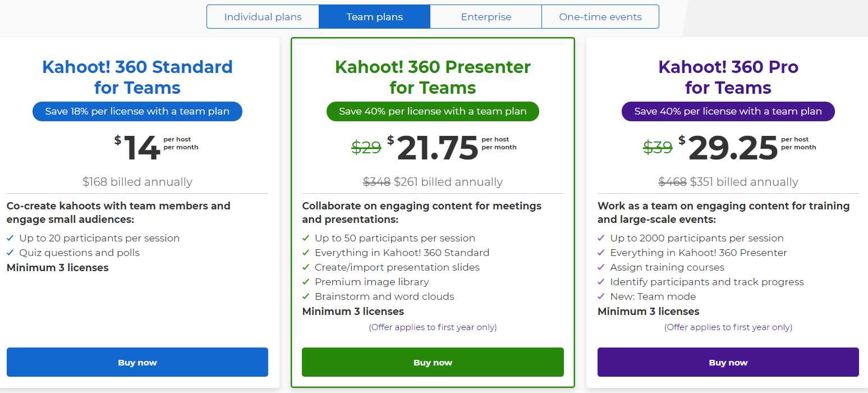
Task: Select the currently active Team plans tab
Action: [374, 17]
